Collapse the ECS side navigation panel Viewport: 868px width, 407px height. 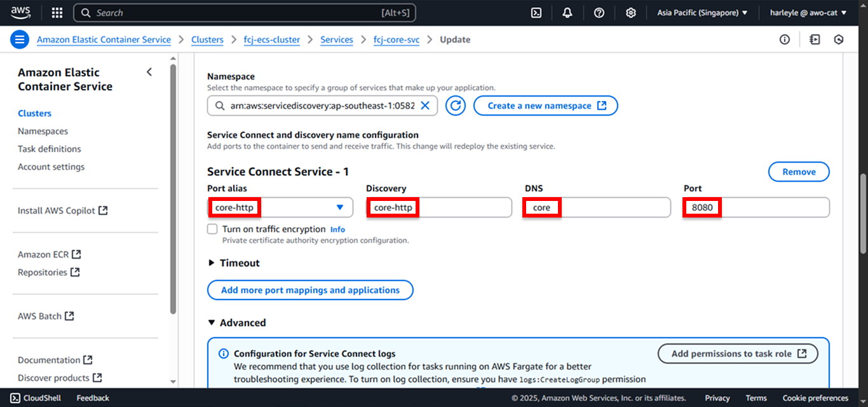[x=149, y=72]
